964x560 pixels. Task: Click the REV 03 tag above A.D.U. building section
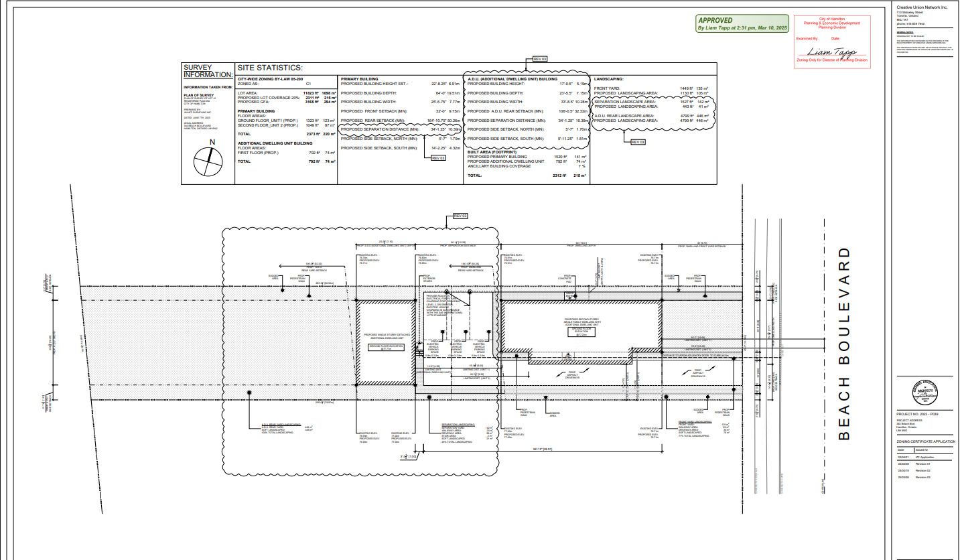click(540, 59)
